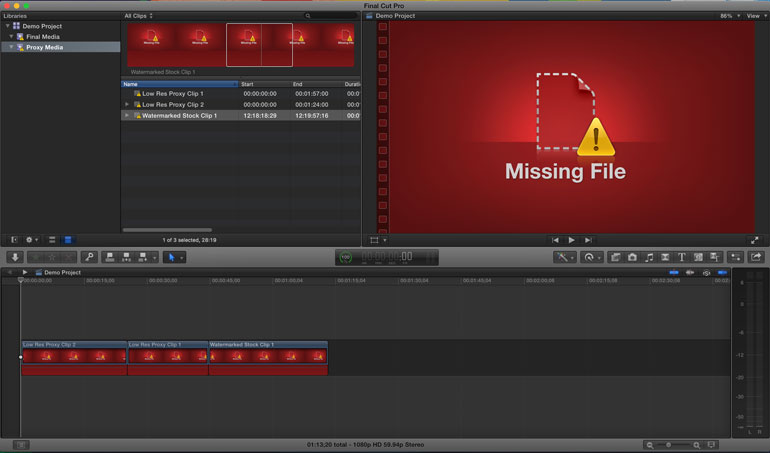The height and width of the screenshot is (453, 770).
Task: Expand Watermarked Stock Clip 1 row
Action: pyautogui.click(x=127, y=115)
